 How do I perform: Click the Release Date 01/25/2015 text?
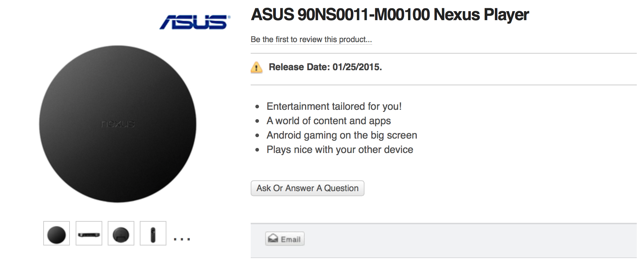(x=325, y=67)
